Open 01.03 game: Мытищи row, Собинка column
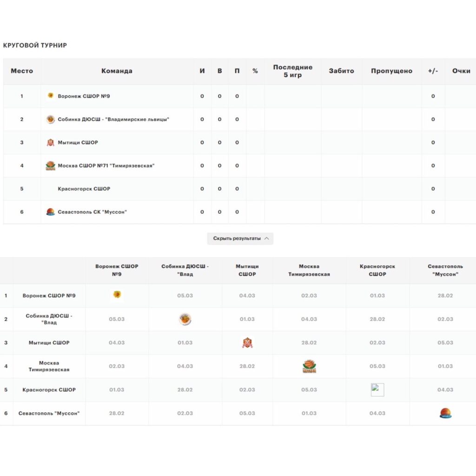Viewport: 476px width, 476px height. pyautogui.click(x=185, y=343)
